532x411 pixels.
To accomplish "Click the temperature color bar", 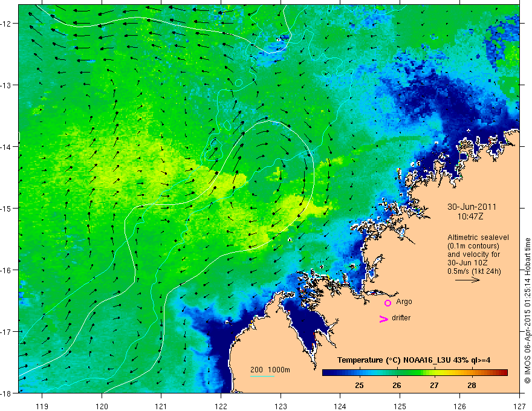I will pos(415,373).
